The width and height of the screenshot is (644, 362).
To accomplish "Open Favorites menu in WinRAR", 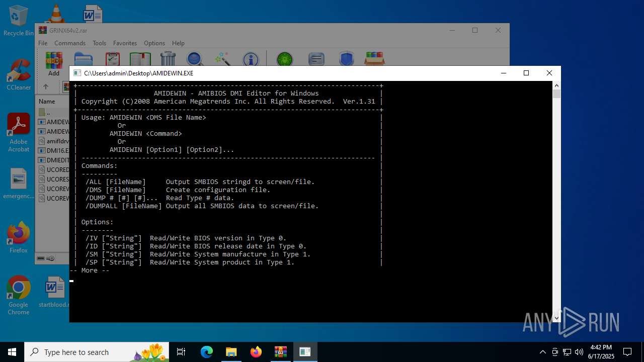I will tap(125, 43).
